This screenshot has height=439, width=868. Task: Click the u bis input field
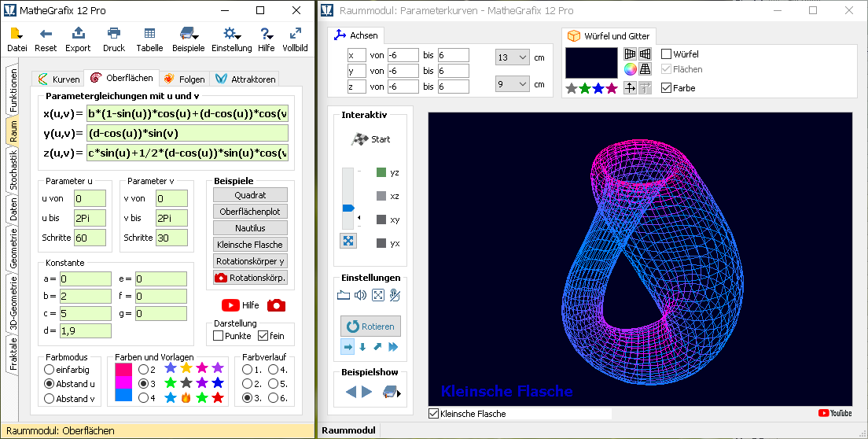90,218
